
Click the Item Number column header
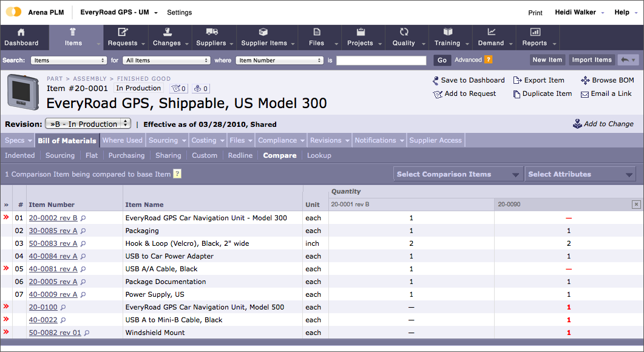[x=52, y=205]
